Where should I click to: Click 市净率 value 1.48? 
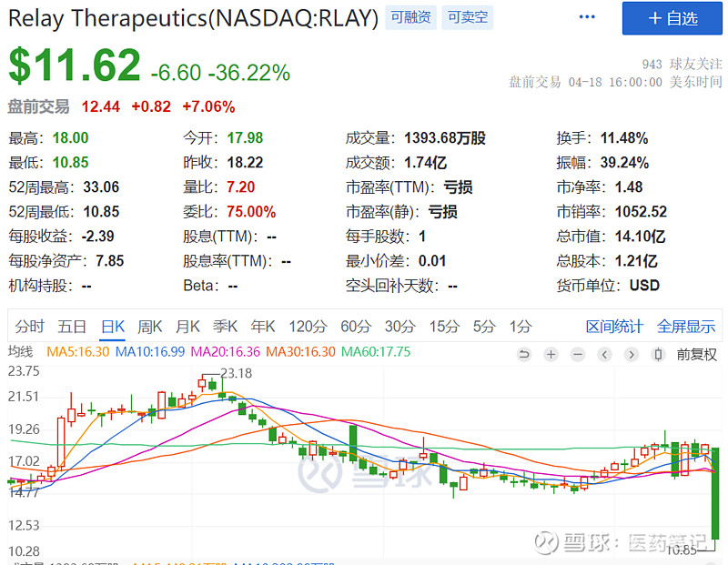pyautogui.click(x=629, y=187)
